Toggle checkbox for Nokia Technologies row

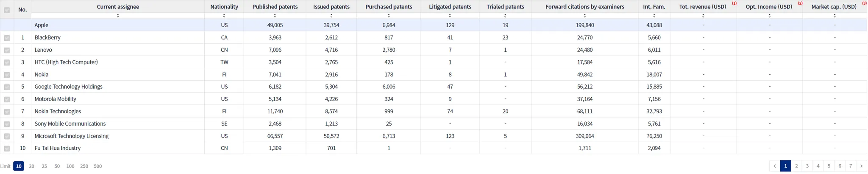click(x=7, y=112)
